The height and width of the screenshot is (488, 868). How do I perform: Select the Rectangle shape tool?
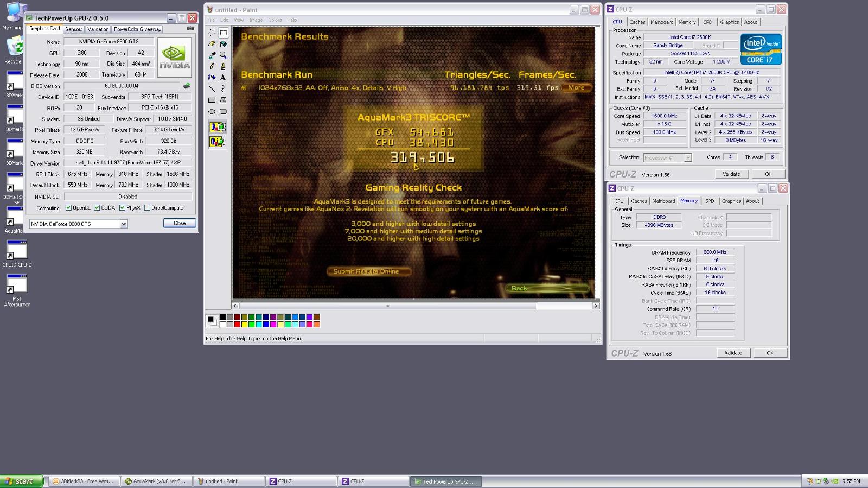(212, 100)
